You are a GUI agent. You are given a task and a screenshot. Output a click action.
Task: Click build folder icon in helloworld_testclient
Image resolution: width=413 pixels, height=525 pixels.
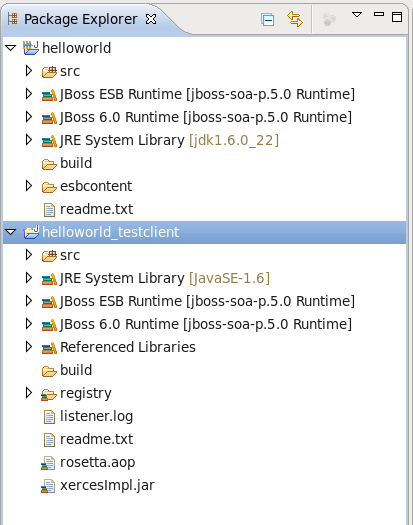point(49,371)
